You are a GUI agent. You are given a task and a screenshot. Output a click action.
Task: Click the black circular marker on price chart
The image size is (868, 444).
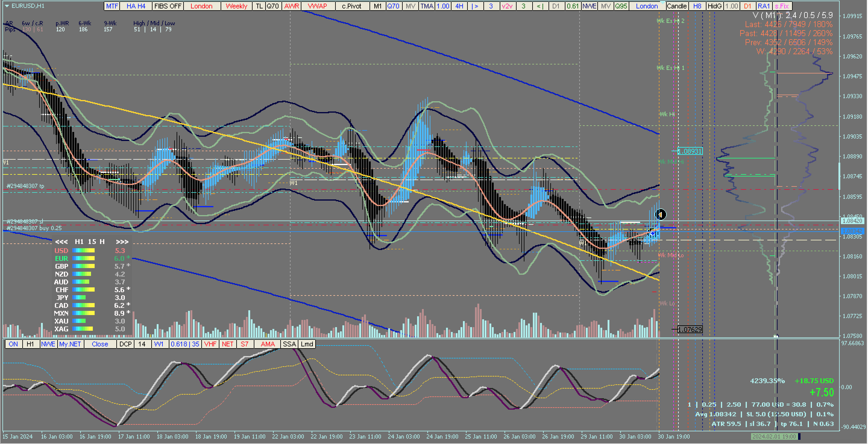click(x=660, y=214)
